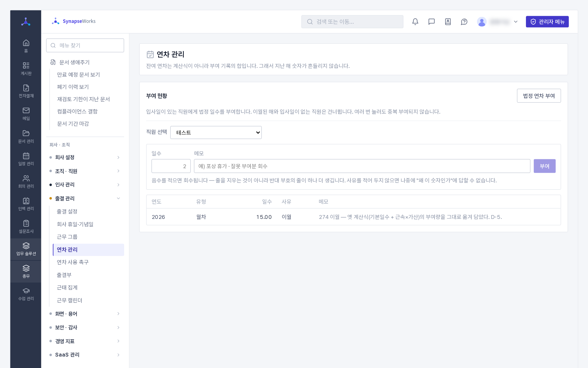Viewport: 588px width, 368px height.
Task: Focus the 메모 text field
Action: coord(362,166)
